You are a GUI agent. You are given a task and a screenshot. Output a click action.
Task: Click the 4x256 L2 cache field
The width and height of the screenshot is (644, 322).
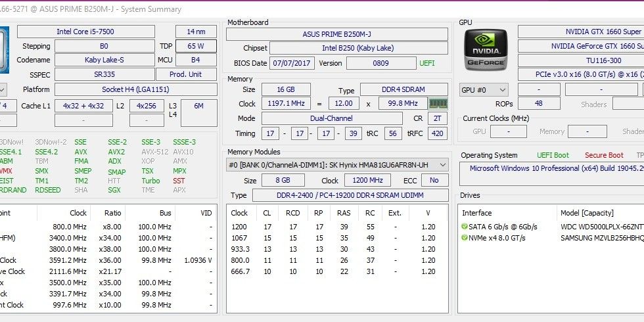(x=147, y=106)
